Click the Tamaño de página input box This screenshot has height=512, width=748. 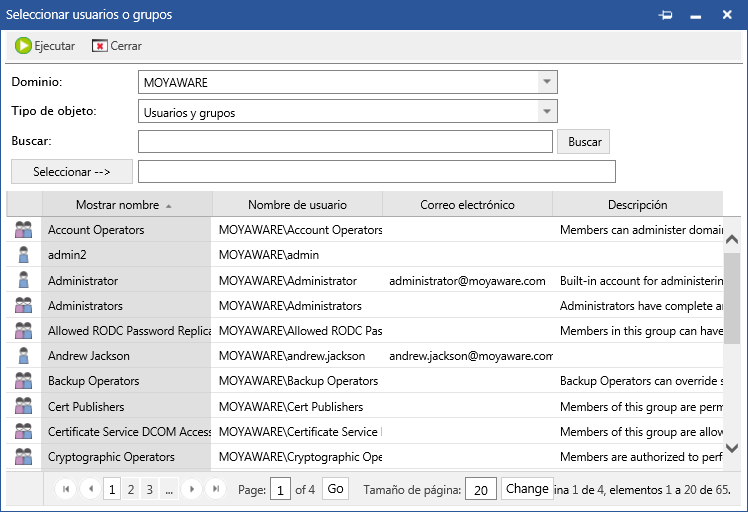pos(481,489)
